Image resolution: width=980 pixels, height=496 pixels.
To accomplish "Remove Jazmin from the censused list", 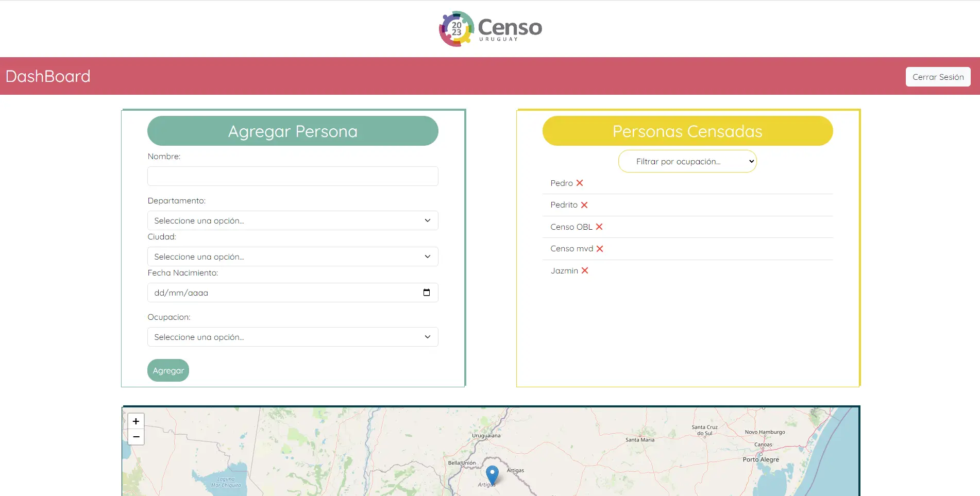I will point(585,270).
